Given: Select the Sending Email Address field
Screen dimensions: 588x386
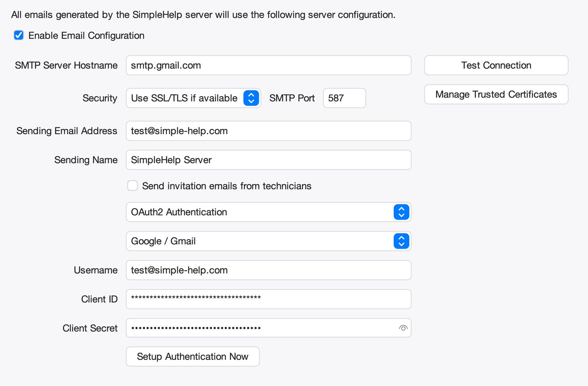Looking at the screenshot, I should 269,131.
